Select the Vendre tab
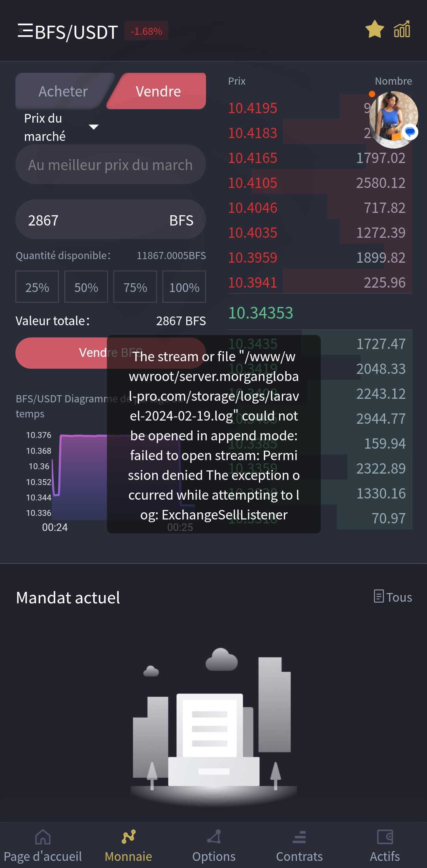The height and width of the screenshot is (868, 427). (158, 91)
